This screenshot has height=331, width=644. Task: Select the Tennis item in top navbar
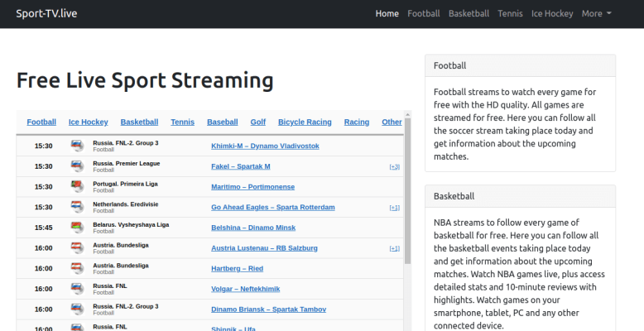point(510,13)
